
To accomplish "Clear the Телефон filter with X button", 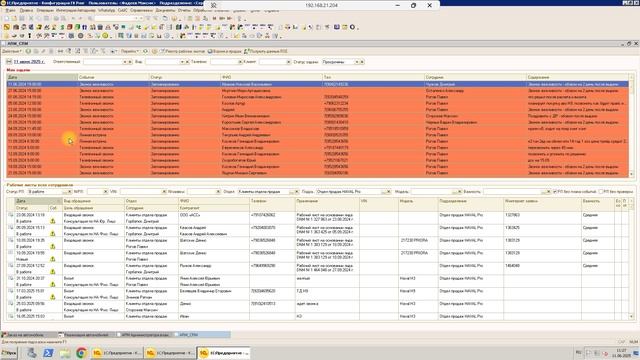I will [x=240, y=62].
